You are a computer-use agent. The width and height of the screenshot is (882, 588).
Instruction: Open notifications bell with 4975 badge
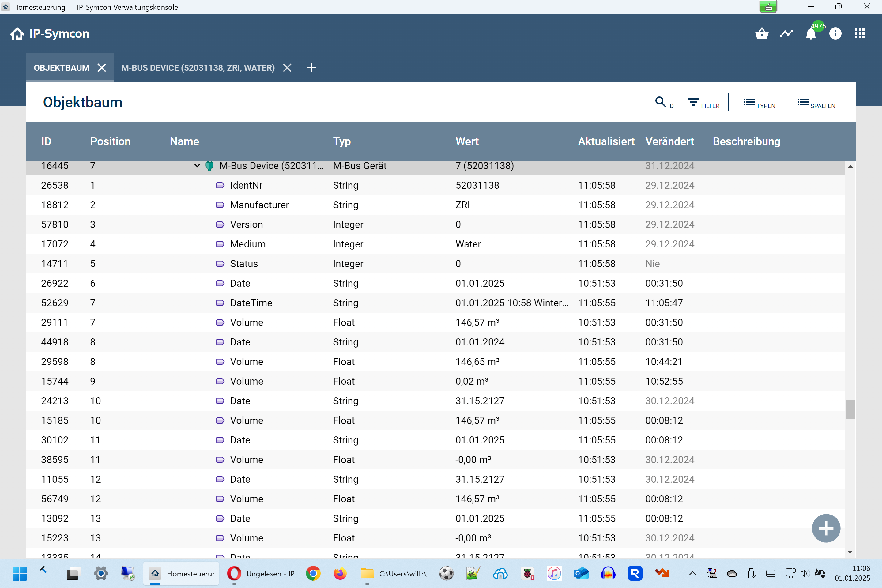click(x=811, y=34)
